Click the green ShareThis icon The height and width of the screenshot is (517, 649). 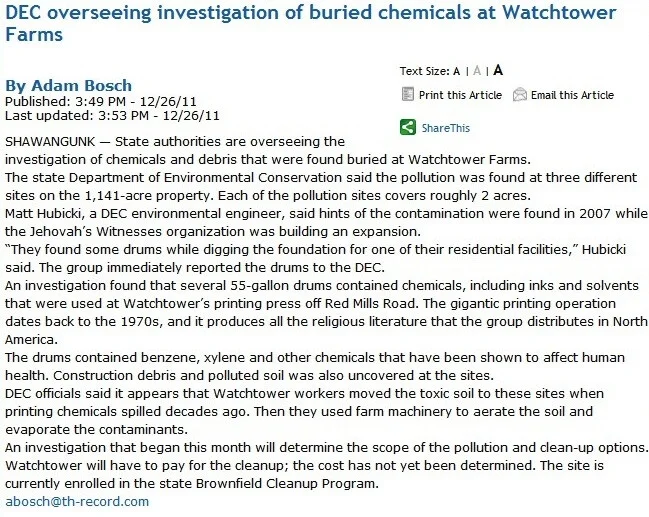[407, 127]
